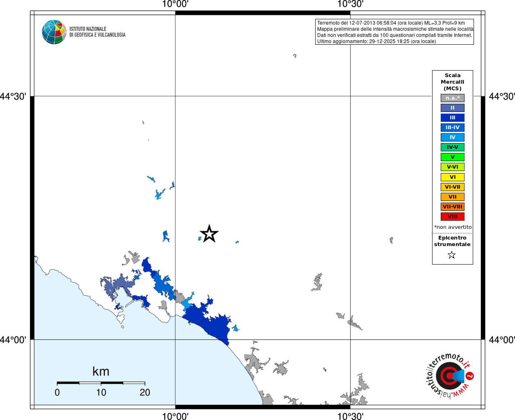Click the top 10°30' longitude label
Image resolution: width=515 pixels, height=420 pixels.
pos(350,5)
